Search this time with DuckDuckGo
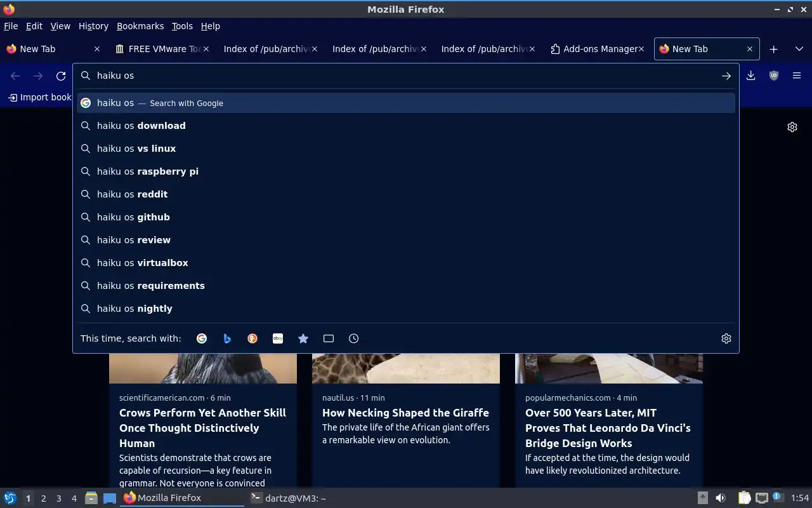 (x=252, y=338)
